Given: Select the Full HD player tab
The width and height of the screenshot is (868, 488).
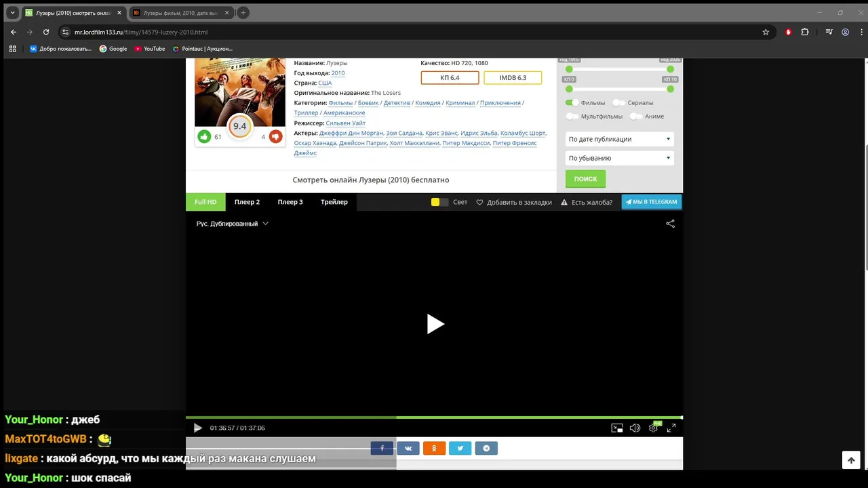Looking at the screenshot, I should click(205, 202).
